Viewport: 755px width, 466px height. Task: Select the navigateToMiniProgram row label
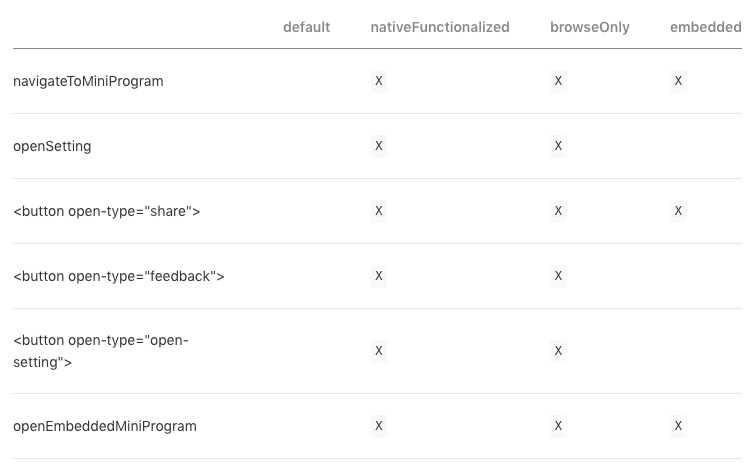[88, 81]
